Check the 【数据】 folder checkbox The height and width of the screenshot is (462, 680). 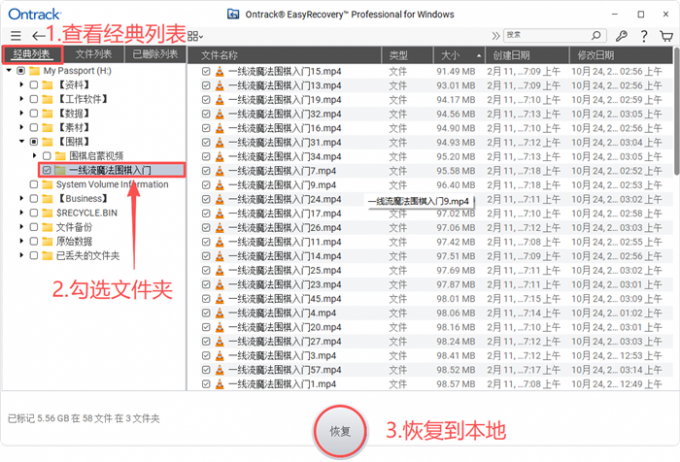[x=34, y=113]
